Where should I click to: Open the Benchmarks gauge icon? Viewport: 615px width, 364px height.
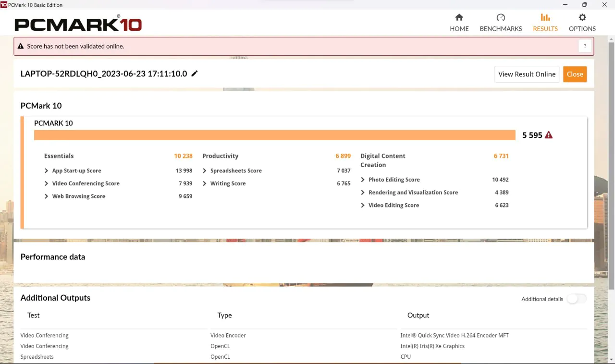[501, 17]
